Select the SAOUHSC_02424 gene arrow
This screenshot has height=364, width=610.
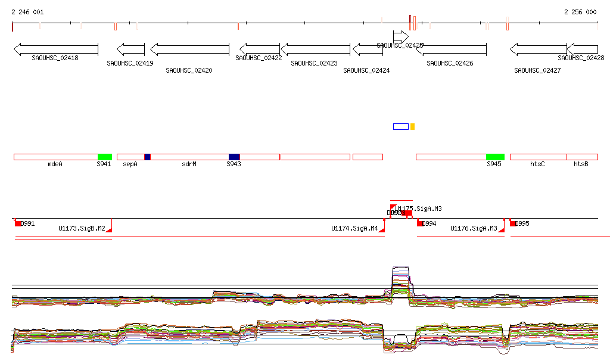[368, 49]
